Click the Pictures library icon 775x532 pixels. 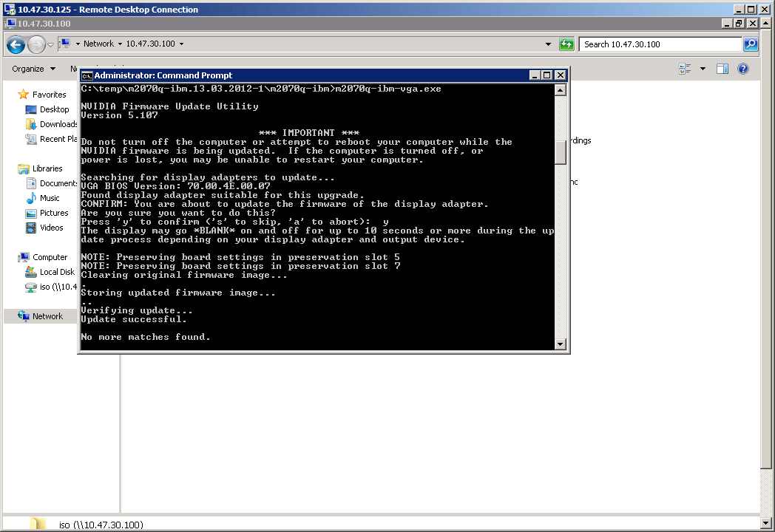pyautogui.click(x=30, y=214)
